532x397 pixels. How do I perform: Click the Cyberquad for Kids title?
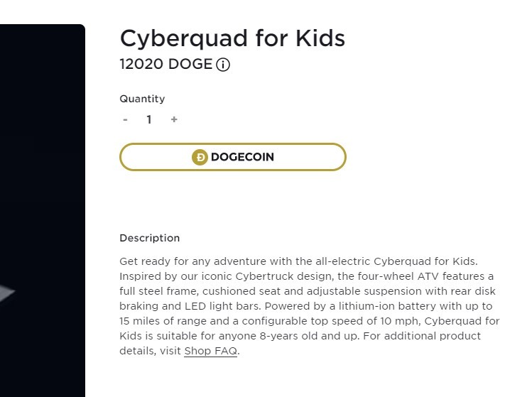pos(232,38)
